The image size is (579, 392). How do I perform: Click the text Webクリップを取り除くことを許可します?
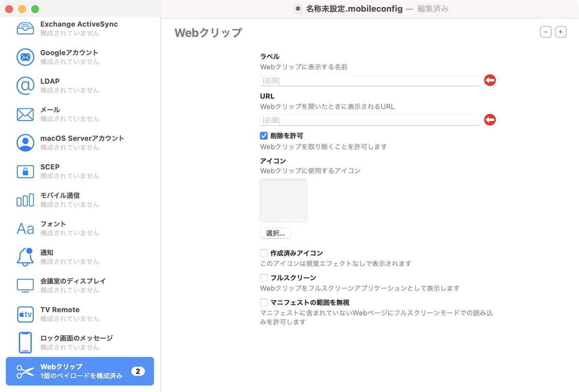323,147
